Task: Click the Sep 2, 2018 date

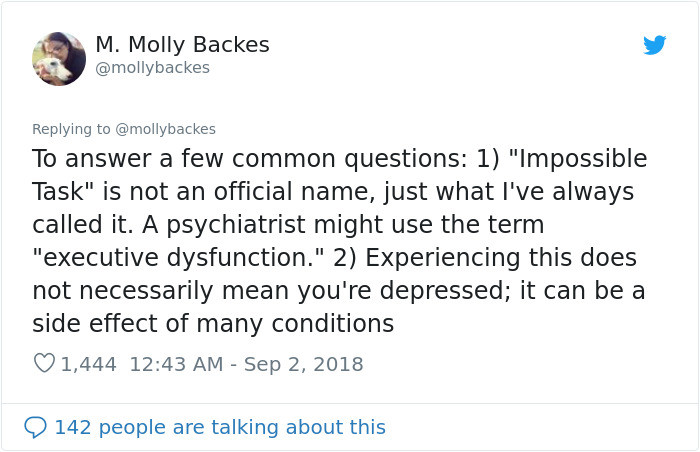Action: (304, 364)
